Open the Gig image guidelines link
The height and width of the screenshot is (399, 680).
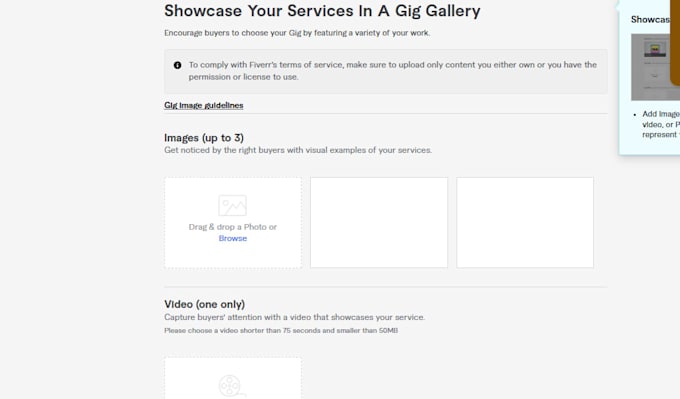203,105
